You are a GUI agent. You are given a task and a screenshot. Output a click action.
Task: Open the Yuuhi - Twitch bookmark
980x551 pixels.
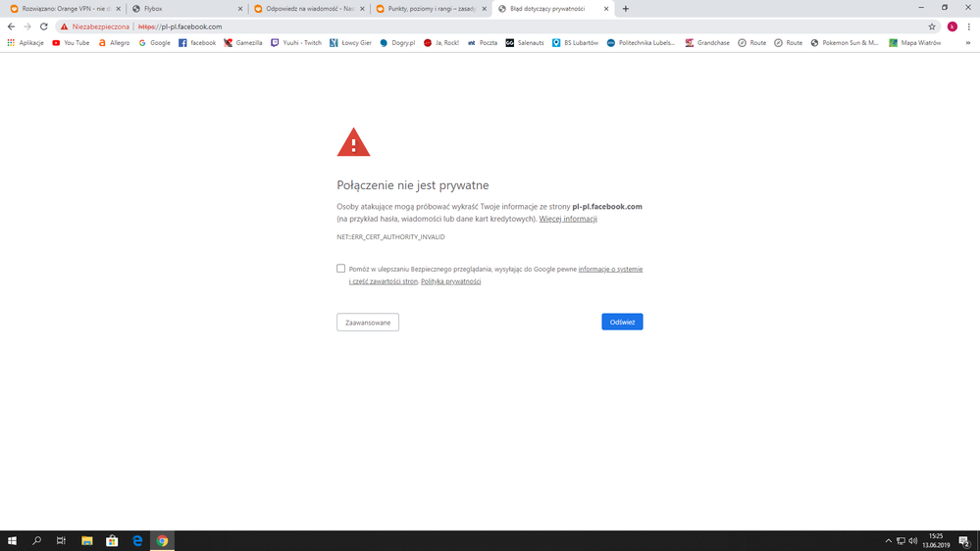296,43
